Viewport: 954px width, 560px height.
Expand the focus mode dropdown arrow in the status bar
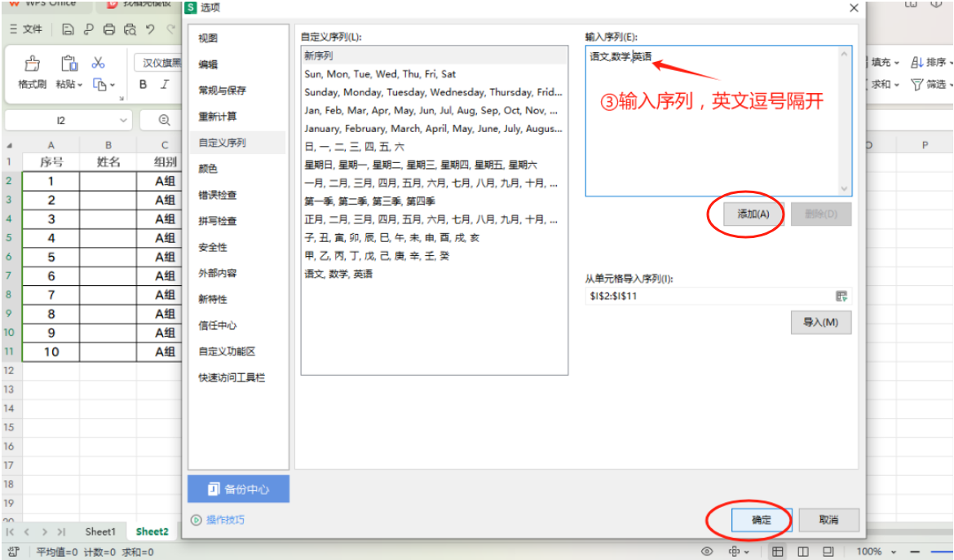point(747,552)
